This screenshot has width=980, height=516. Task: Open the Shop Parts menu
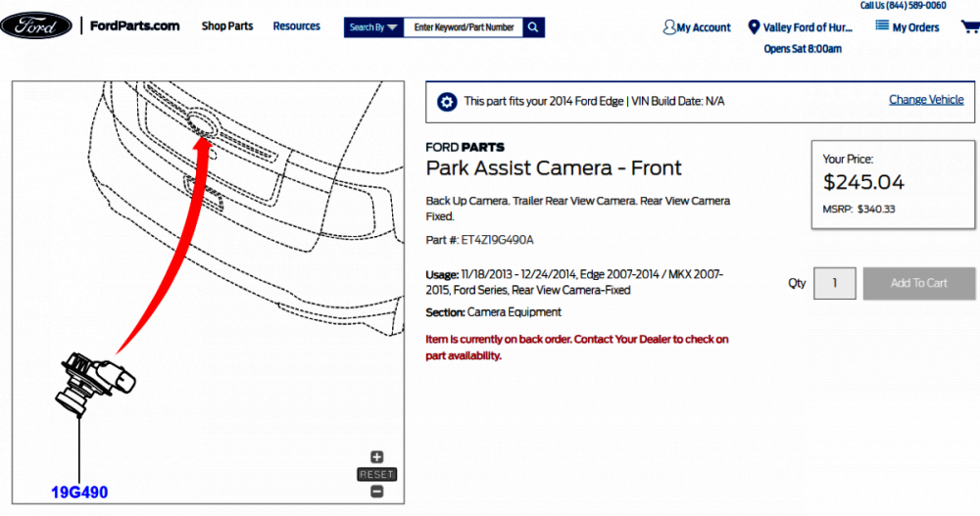click(227, 26)
